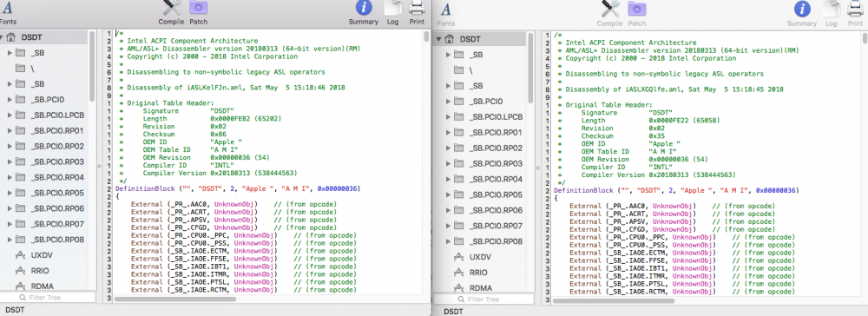The width and height of the screenshot is (868, 316).
Task: Expand _SB.PCI0.RP02 in left window tree
Action: pos(10,147)
